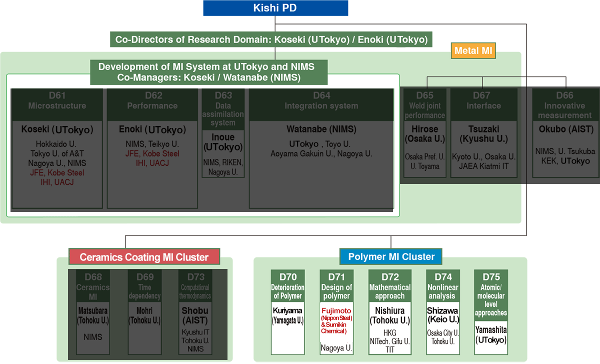Viewport: 600px width, 364px height.
Task: Select the Co-Directors of Research Domain banner
Action: (x=271, y=39)
